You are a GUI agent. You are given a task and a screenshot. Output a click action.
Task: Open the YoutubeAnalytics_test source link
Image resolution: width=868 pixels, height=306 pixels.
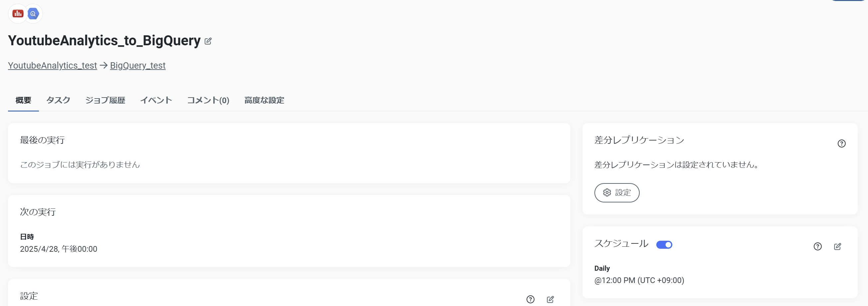[53, 65]
